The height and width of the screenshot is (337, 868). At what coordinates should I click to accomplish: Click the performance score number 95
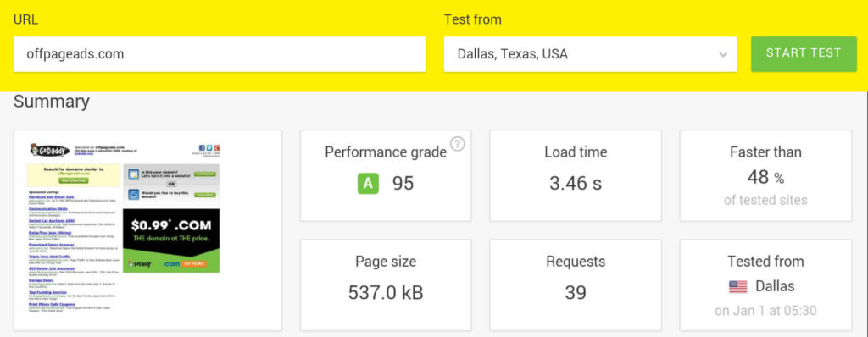[403, 183]
